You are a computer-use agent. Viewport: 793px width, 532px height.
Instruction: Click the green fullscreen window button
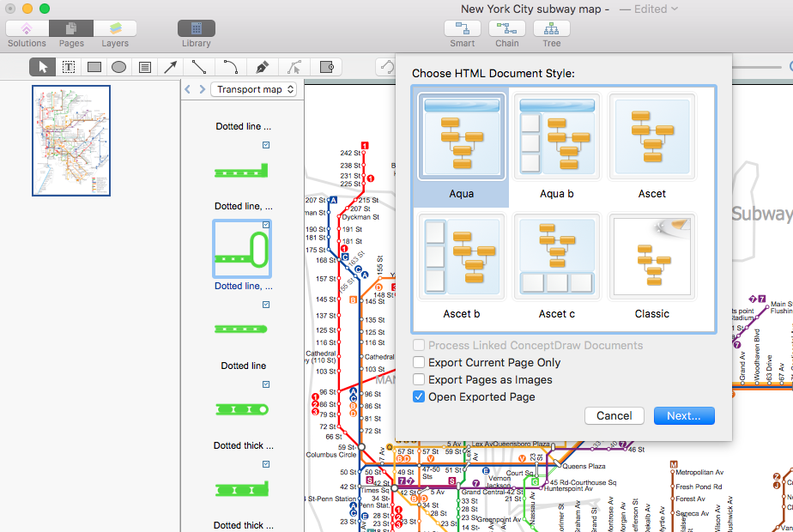click(x=45, y=9)
